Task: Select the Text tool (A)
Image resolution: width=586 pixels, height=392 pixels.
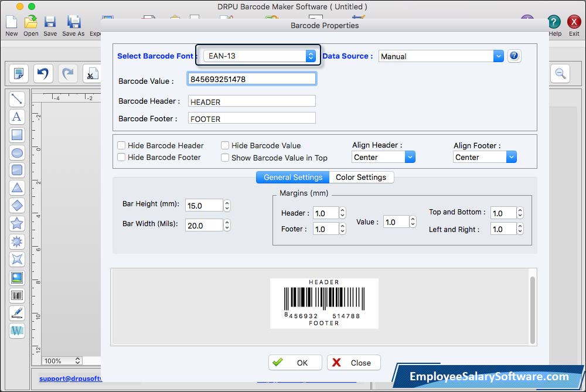Action: click(x=17, y=117)
